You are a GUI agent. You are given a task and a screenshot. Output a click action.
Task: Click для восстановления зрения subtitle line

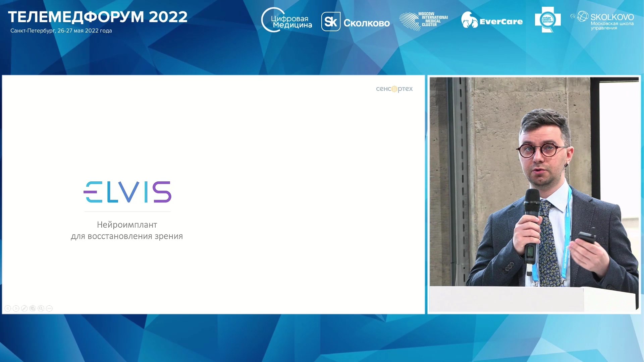click(127, 236)
